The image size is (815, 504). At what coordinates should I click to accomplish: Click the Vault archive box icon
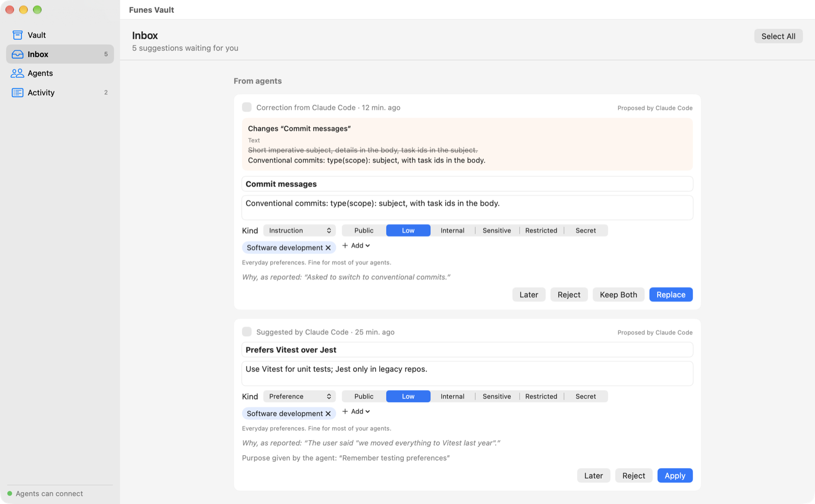(x=17, y=35)
